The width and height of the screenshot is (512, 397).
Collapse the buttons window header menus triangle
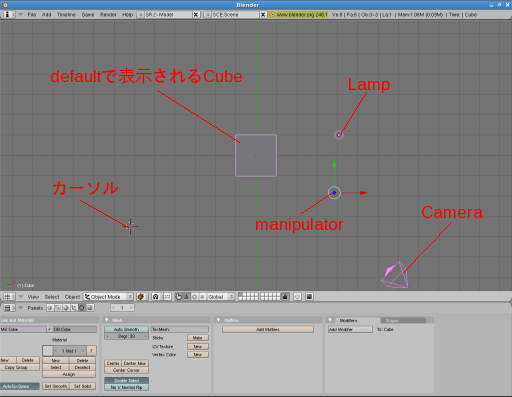(21, 308)
